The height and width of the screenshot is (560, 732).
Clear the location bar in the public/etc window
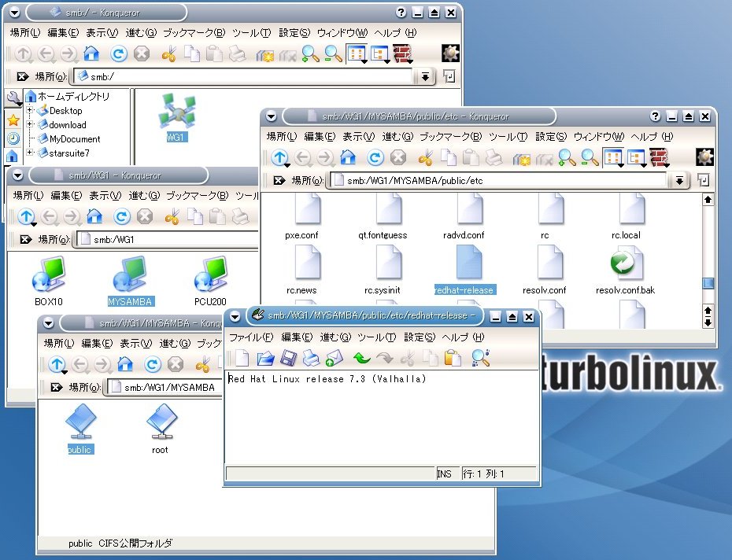click(x=279, y=181)
